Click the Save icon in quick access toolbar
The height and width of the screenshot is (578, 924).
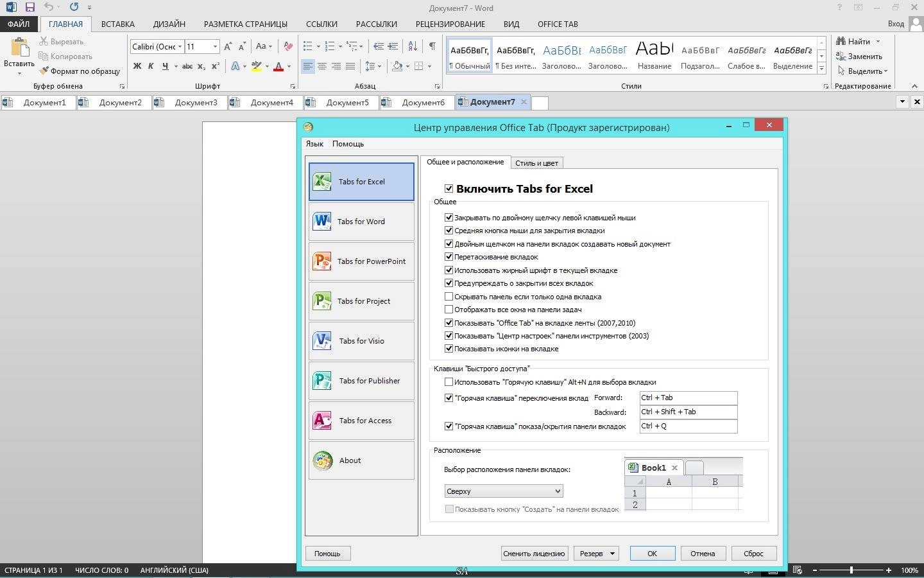30,8
